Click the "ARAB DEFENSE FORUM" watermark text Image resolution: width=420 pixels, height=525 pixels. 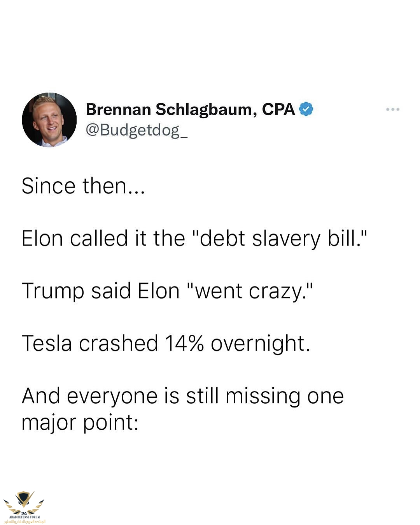click(24, 517)
